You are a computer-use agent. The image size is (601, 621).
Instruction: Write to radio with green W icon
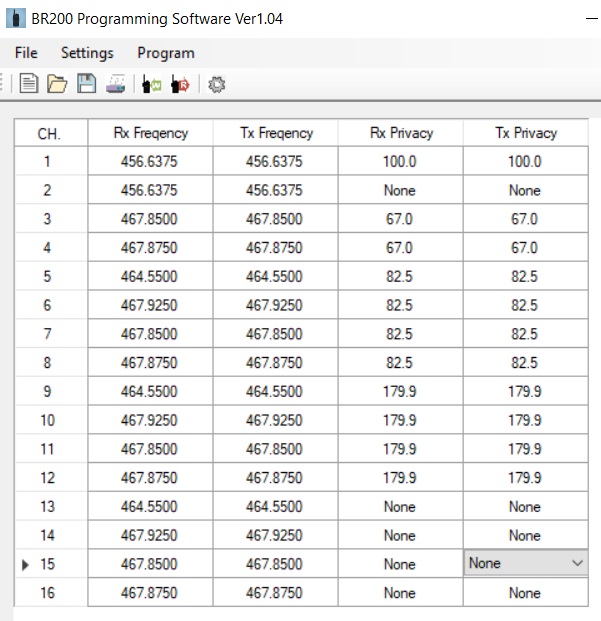152,84
